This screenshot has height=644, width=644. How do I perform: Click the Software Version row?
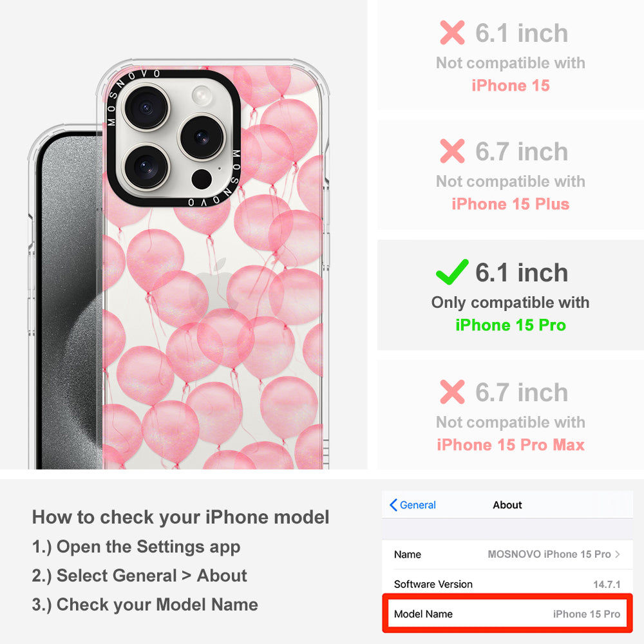pyautogui.click(x=507, y=583)
